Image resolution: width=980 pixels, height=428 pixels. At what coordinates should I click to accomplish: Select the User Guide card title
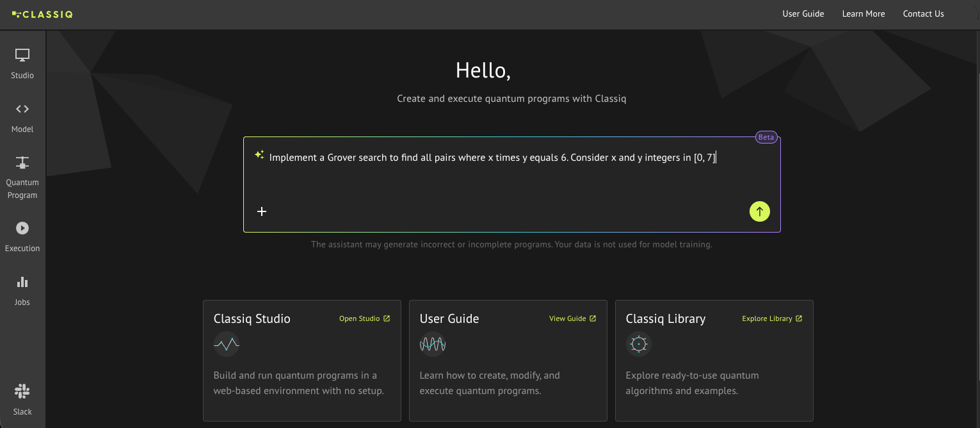[449, 318]
